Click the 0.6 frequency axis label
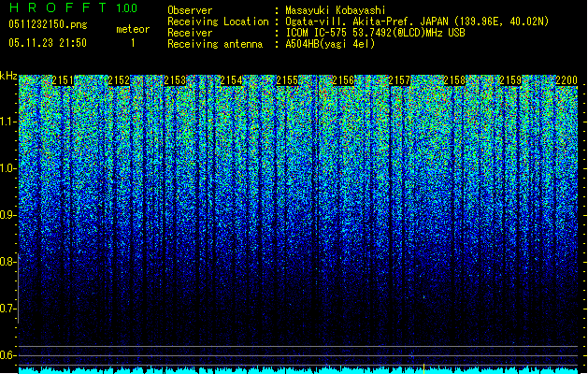The image size is (588, 374). (7, 355)
